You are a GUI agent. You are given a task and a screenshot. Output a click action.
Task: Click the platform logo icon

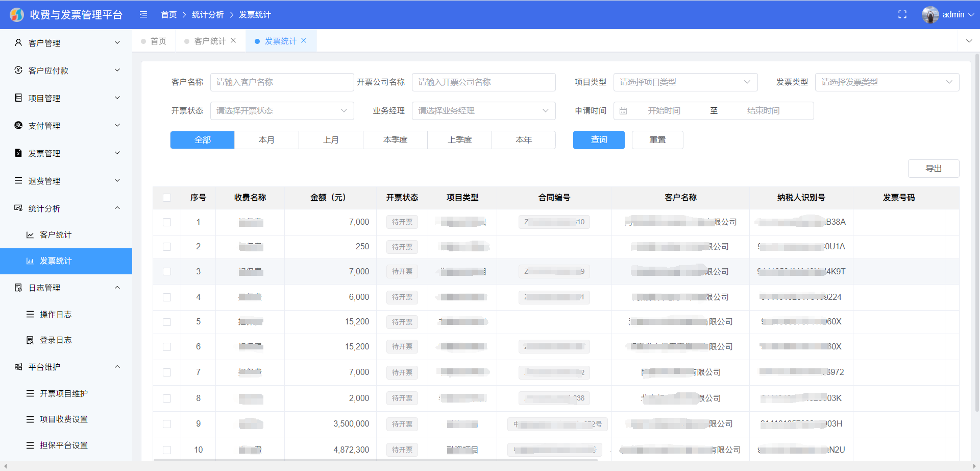click(x=17, y=15)
